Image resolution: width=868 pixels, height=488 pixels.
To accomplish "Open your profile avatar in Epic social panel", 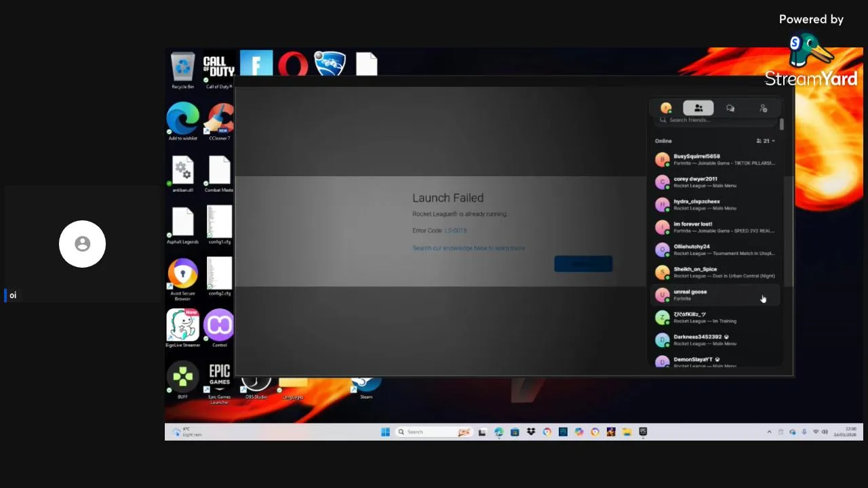I will tap(666, 108).
